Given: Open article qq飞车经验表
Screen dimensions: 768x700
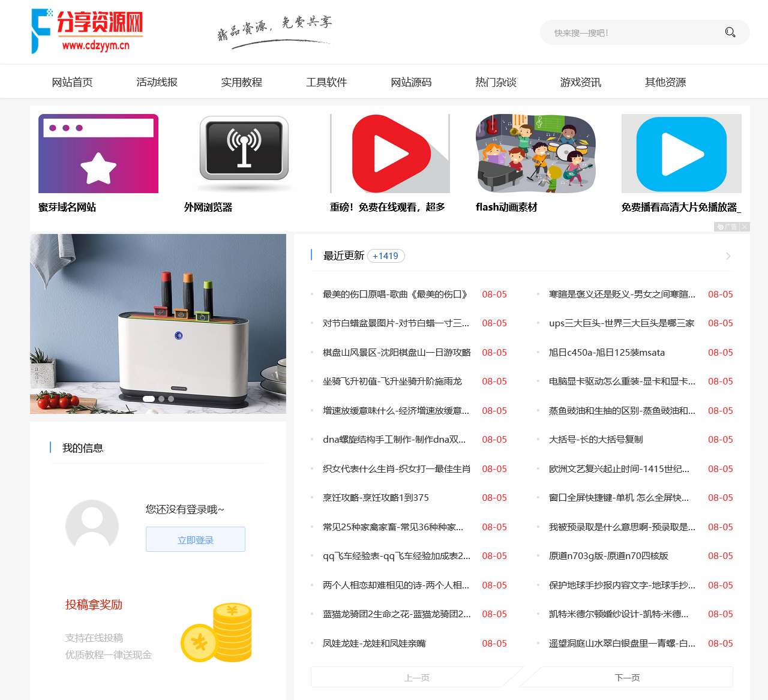Looking at the screenshot, I should 397,556.
